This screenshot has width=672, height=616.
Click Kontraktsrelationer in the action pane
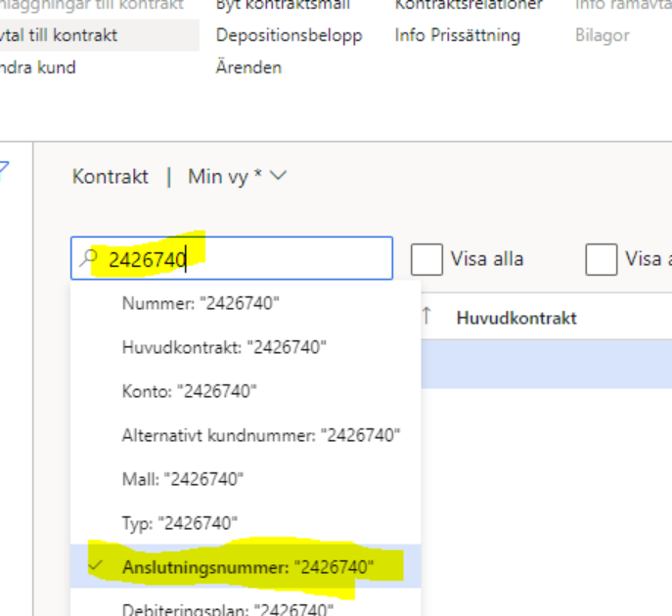469,5
